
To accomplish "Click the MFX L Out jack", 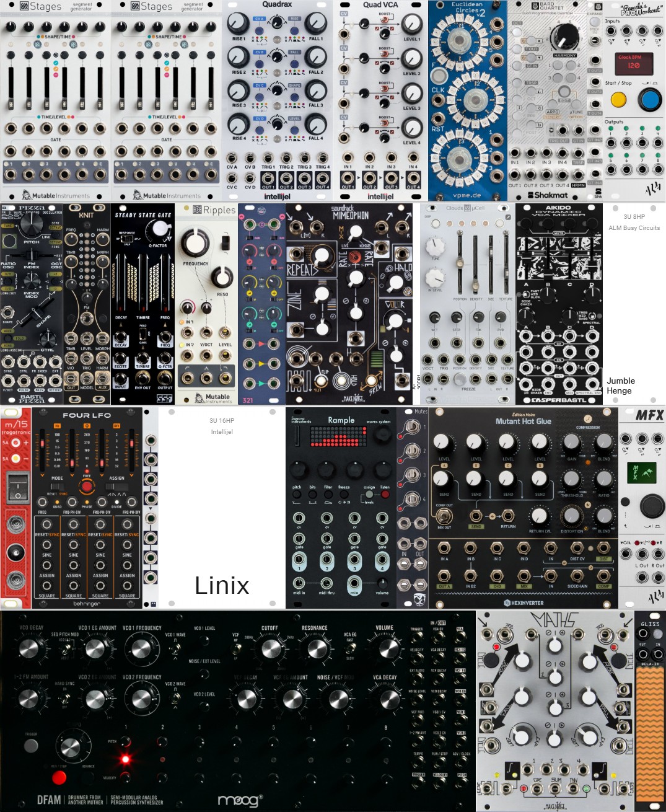I will (x=642, y=577).
